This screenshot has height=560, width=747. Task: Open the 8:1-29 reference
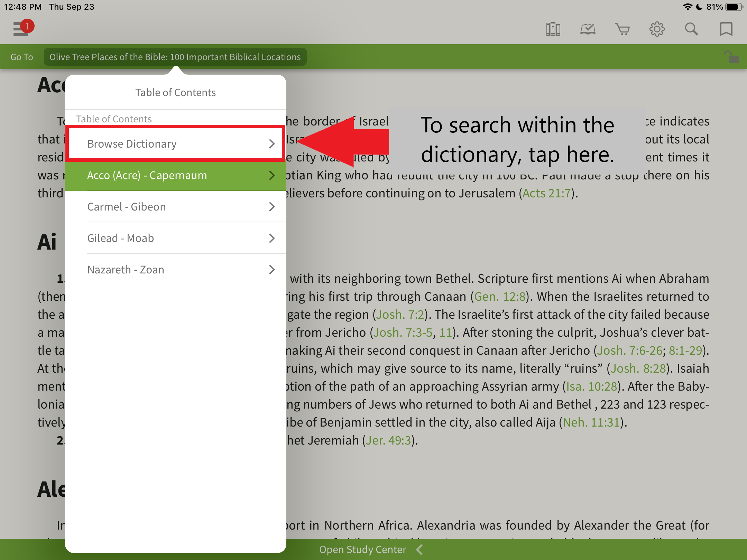coord(685,351)
